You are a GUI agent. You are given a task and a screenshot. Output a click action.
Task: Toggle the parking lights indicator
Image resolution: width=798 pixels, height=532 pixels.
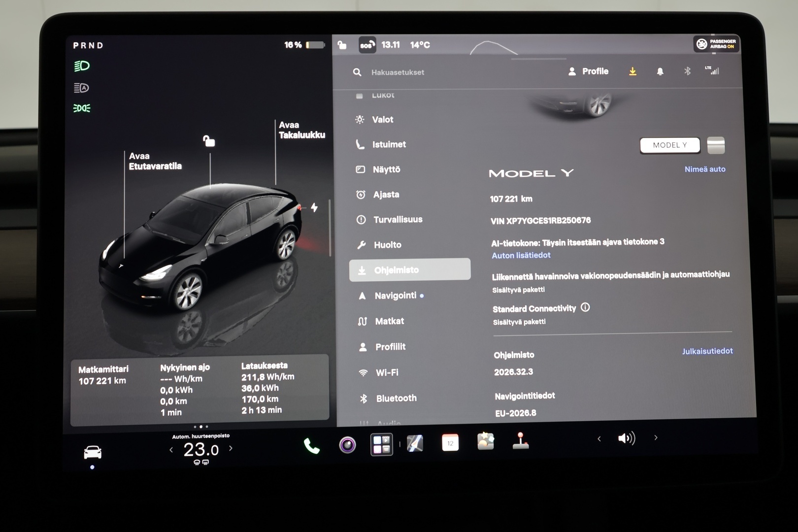point(82,108)
